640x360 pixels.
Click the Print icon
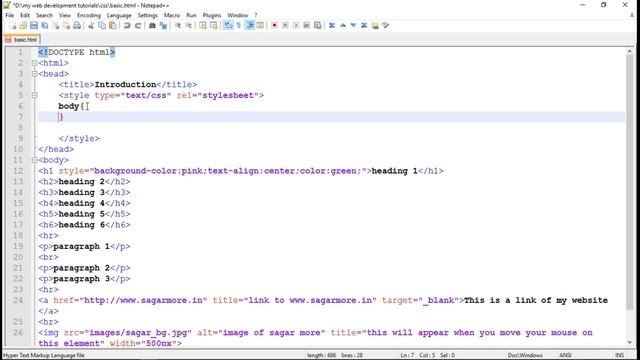77,26
